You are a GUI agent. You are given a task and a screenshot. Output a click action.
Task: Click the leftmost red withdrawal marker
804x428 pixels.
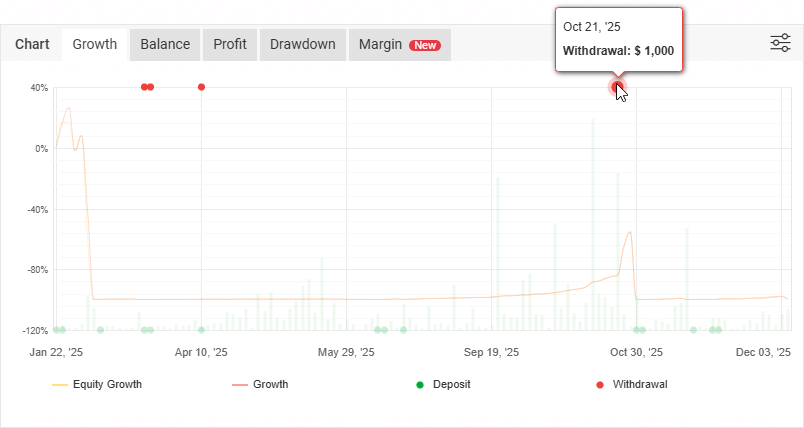tap(144, 87)
